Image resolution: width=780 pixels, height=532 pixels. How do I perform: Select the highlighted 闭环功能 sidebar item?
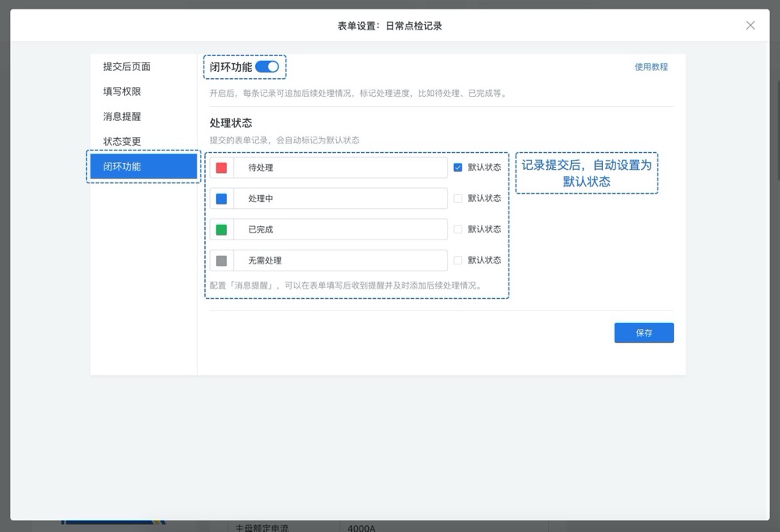coord(144,167)
